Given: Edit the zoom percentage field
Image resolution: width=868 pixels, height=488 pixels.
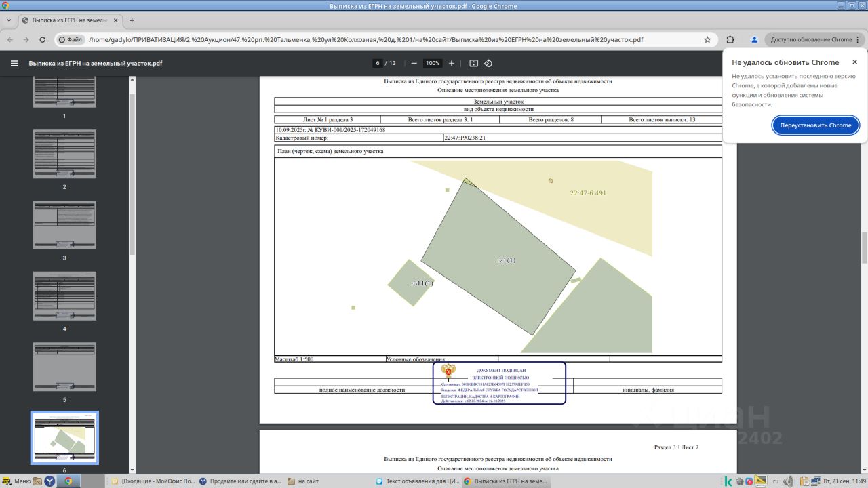Looking at the screenshot, I should pos(432,63).
